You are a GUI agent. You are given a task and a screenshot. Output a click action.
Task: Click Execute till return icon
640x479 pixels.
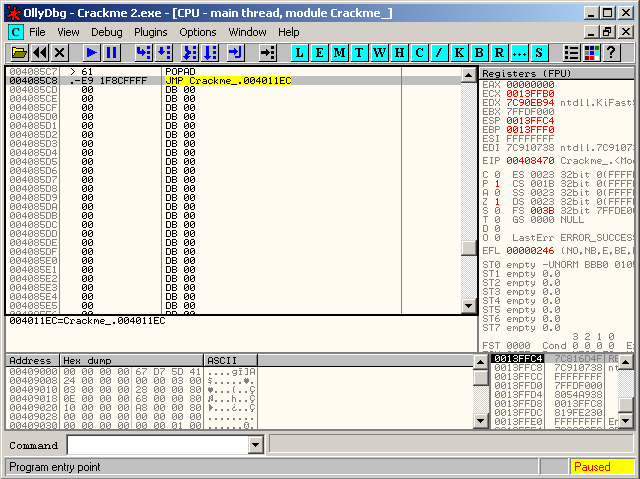(x=236, y=53)
